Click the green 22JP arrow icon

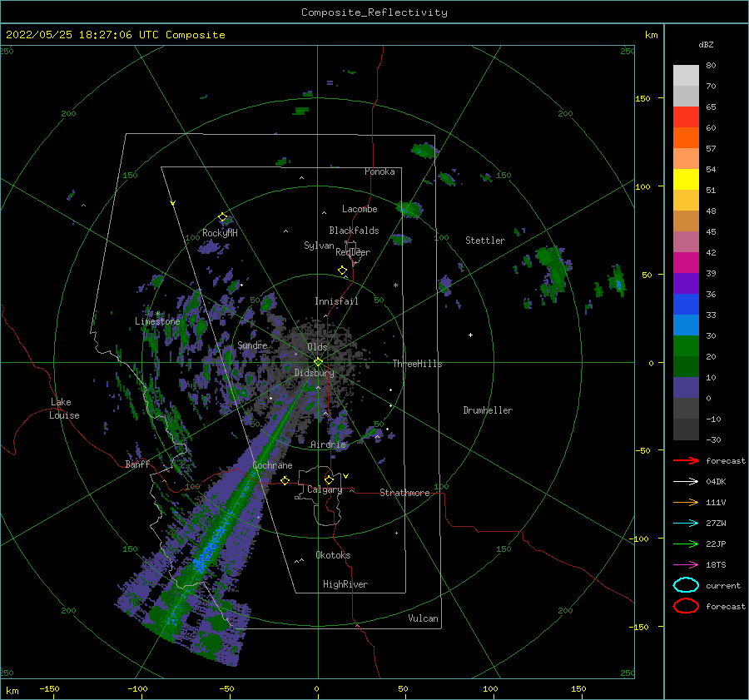(686, 544)
